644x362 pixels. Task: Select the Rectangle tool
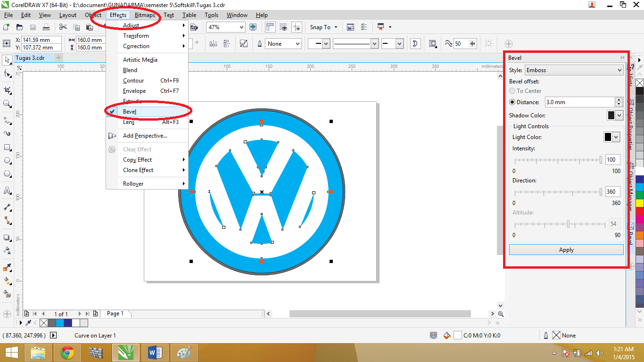pyautogui.click(x=7, y=148)
